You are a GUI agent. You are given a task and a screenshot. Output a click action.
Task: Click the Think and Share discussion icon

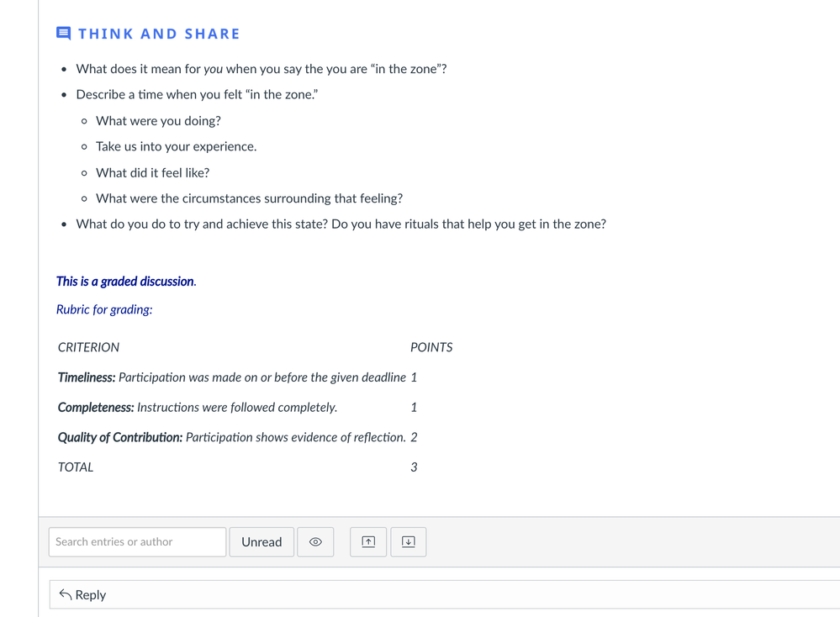tap(63, 34)
